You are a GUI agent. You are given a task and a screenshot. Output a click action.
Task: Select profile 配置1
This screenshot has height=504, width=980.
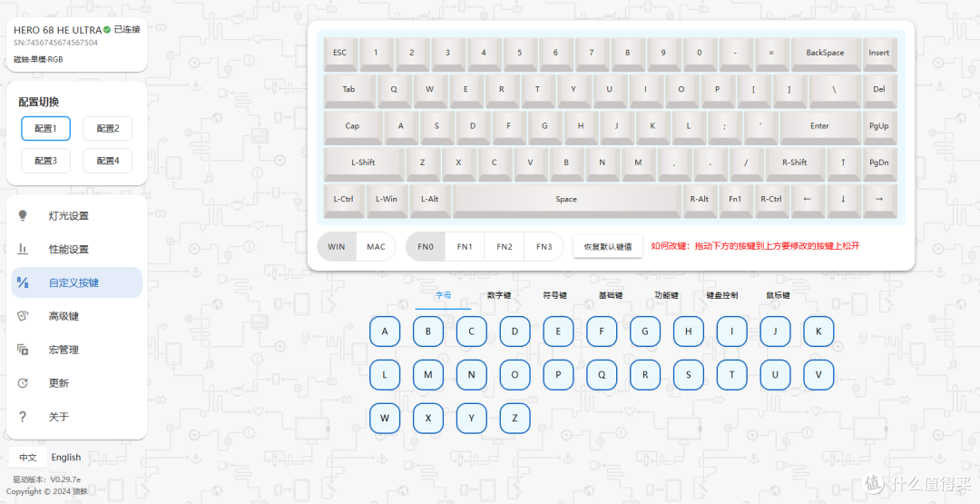click(x=45, y=128)
